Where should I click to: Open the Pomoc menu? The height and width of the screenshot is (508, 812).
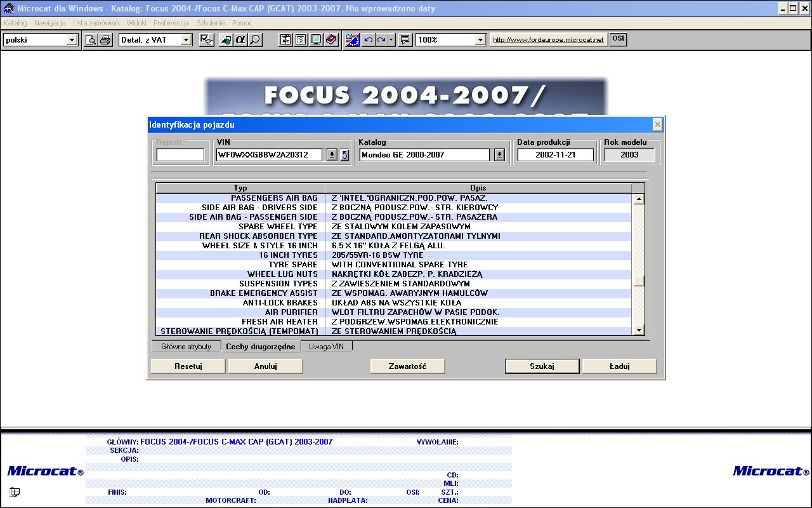coord(242,23)
